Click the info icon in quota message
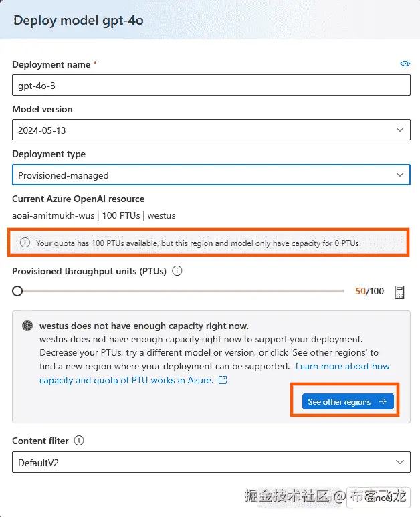This screenshot has width=420, height=517. (x=25, y=243)
